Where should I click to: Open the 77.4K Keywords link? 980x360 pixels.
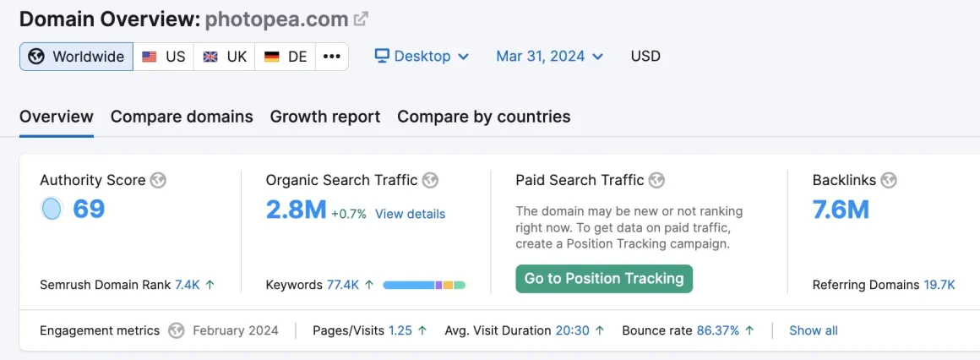(342, 285)
